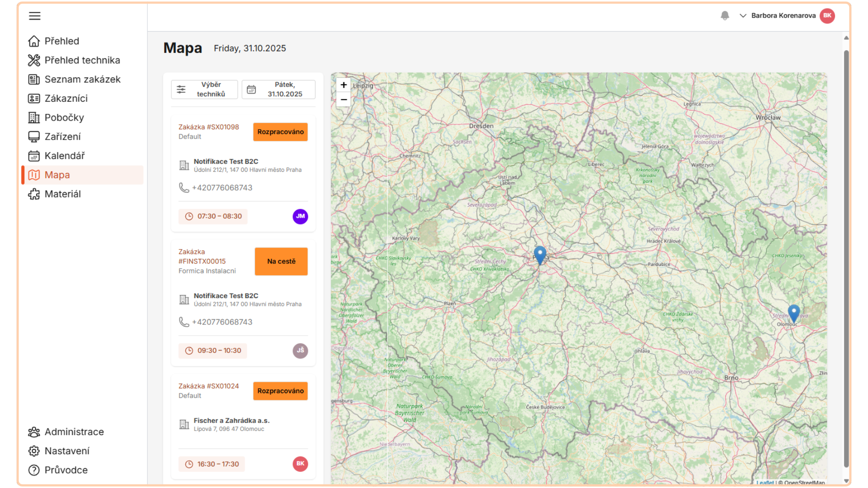Click Rozpracováno status on order #SX01098
This screenshot has width=868, height=488.
(280, 132)
